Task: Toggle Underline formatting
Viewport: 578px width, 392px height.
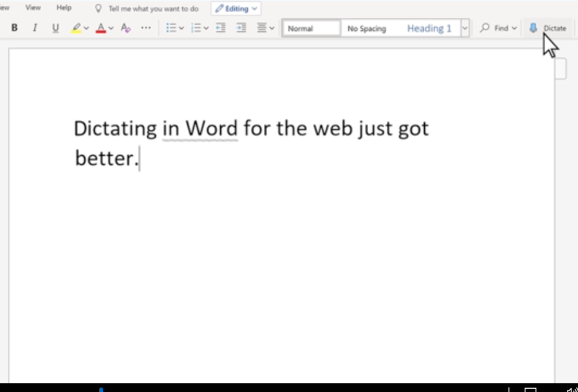Action: (55, 28)
